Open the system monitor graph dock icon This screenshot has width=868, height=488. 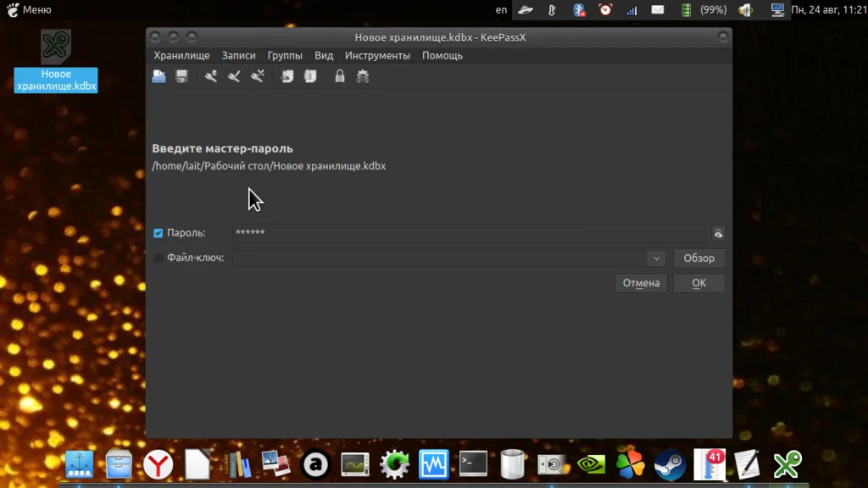point(355,464)
